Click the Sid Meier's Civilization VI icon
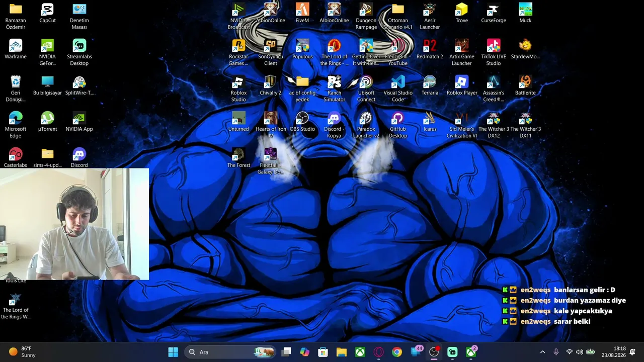 [462, 125]
